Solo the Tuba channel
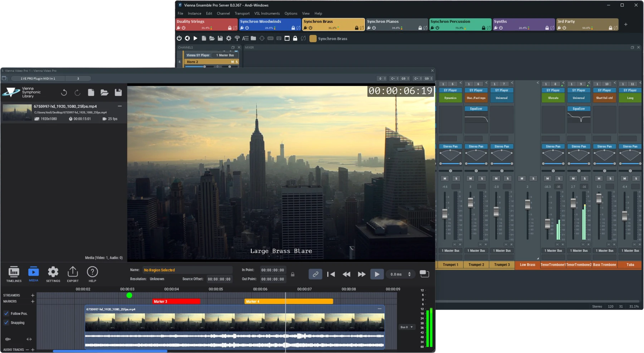Image resolution: width=644 pixels, height=353 pixels. (x=636, y=178)
